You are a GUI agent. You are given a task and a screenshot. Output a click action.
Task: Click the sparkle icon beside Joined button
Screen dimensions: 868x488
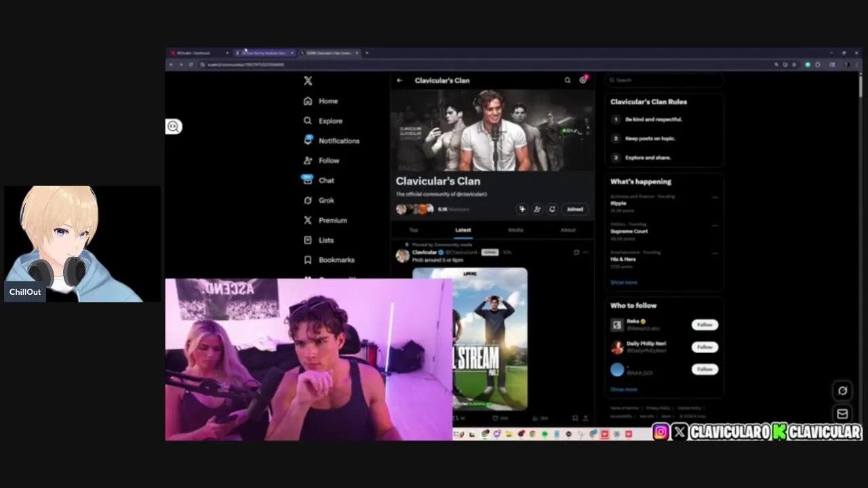521,209
